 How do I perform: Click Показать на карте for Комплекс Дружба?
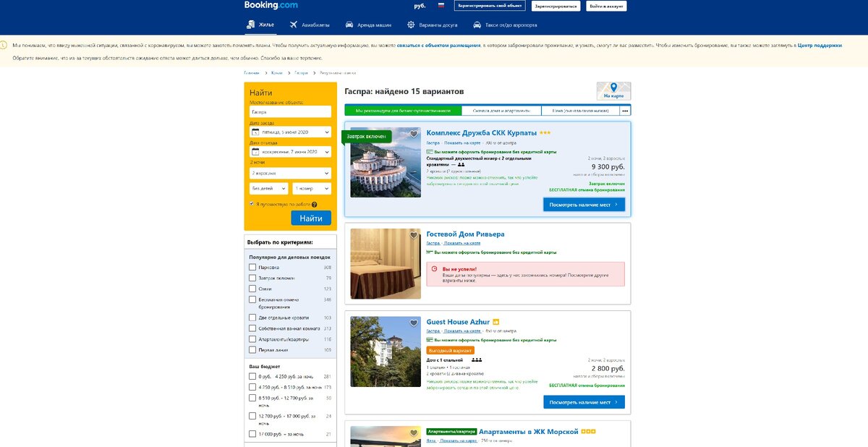(x=462, y=142)
